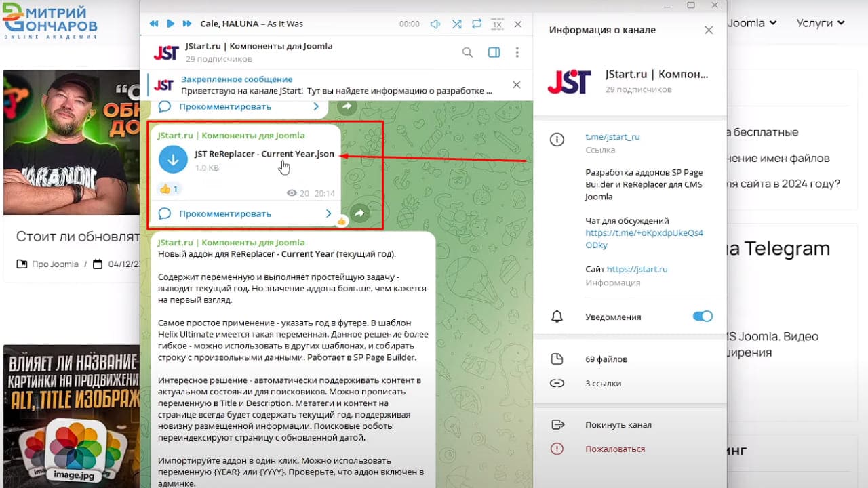Download JST ReReplacer - Current Year.json file
This screenshot has width=868, height=488.
[173, 159]
